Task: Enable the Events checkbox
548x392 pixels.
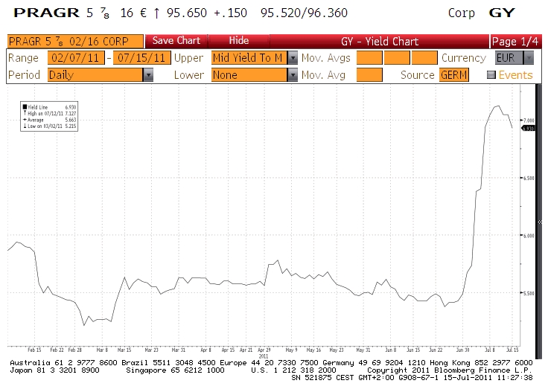Action: click(491, 75)
